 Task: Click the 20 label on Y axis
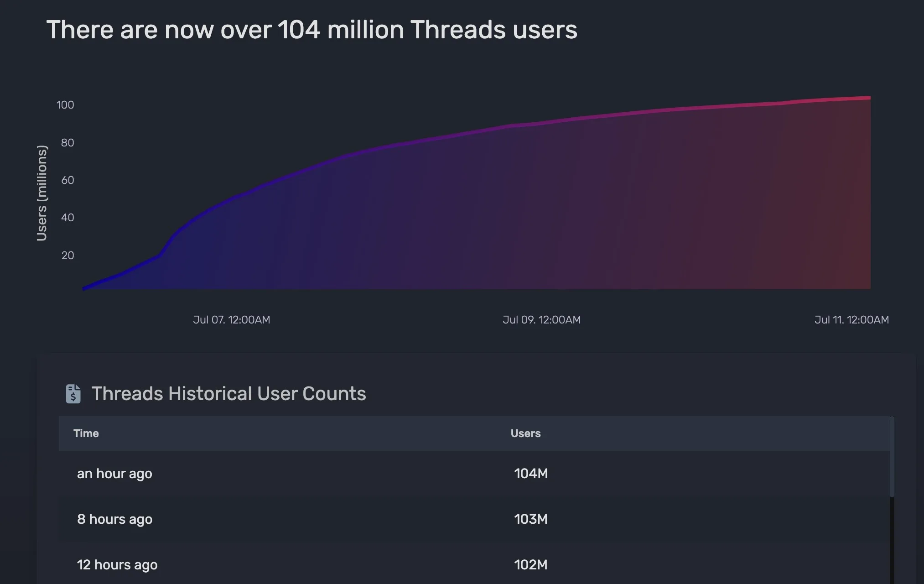[x=67, y=255]
